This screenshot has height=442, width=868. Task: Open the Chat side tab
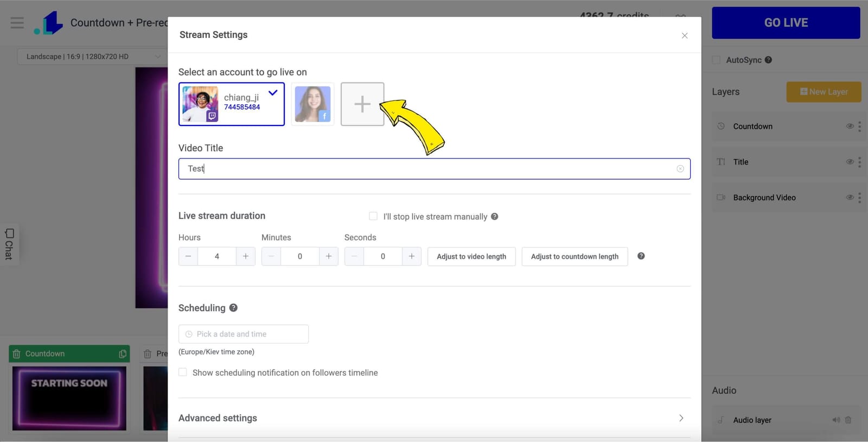coord(9,244)
